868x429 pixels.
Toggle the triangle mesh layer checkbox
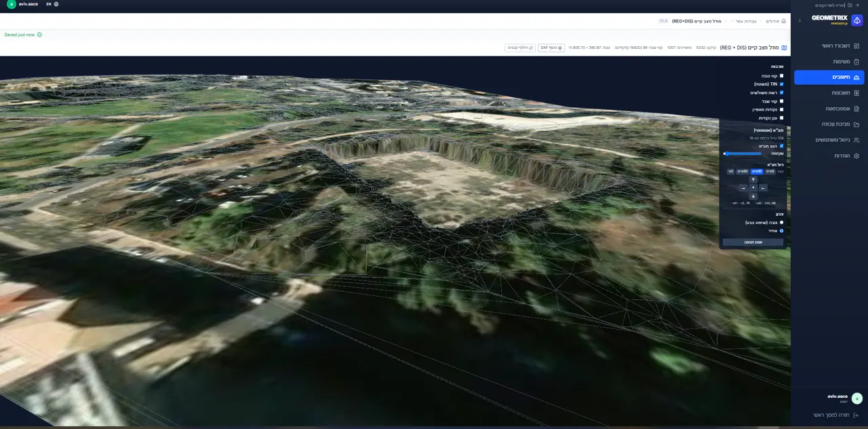point(781,92)
